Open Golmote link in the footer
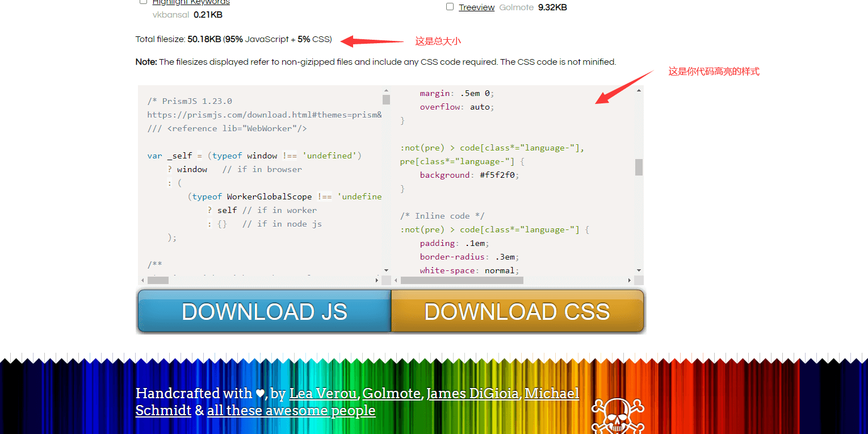Screen dimensions: 868x434 click(392, 393)
